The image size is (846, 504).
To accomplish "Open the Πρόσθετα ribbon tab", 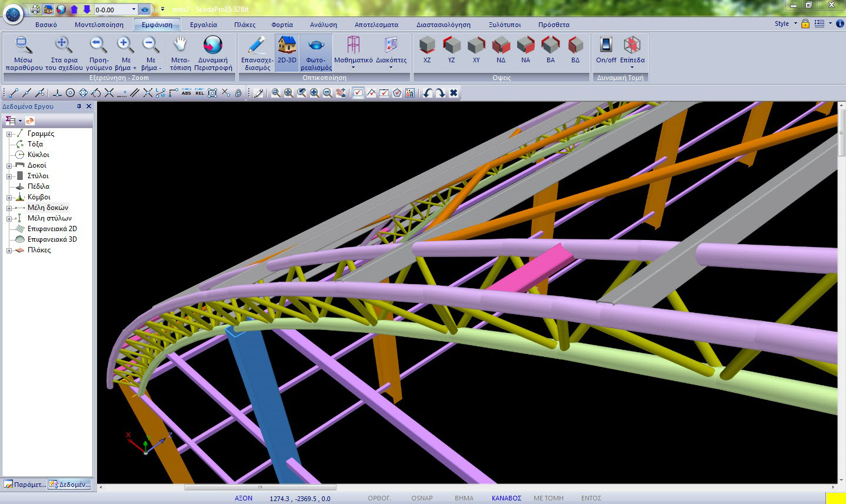I will tap(554, 25).
